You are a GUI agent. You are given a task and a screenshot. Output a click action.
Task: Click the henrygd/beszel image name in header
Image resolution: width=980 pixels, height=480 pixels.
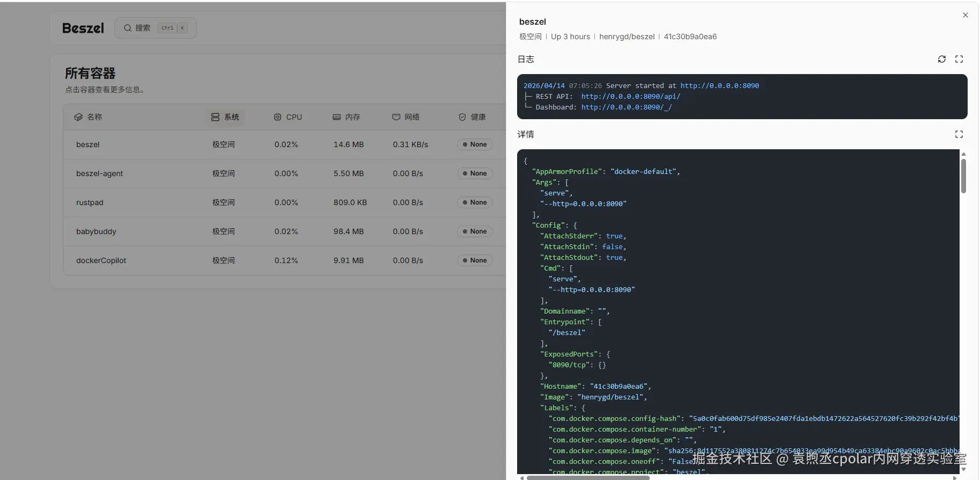point(627,37)
